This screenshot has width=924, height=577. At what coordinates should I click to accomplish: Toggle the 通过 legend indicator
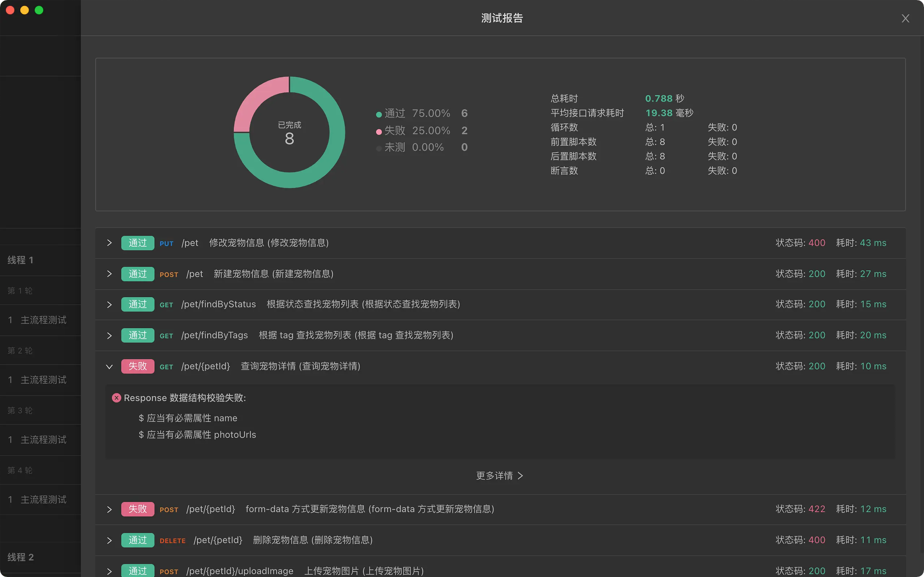pyautogui.click(x=378, y=114)
